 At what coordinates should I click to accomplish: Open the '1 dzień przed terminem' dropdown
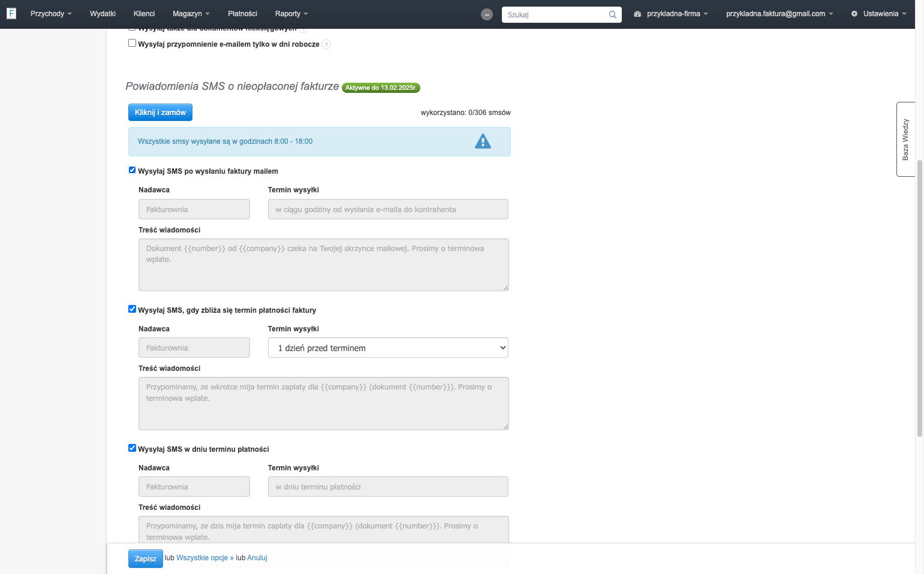(388, 348)
